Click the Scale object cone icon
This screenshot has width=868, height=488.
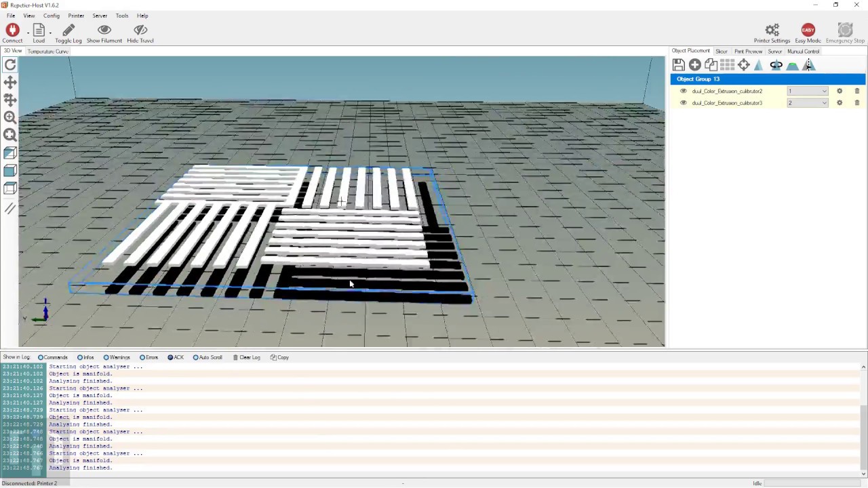(x=759, y=65)
